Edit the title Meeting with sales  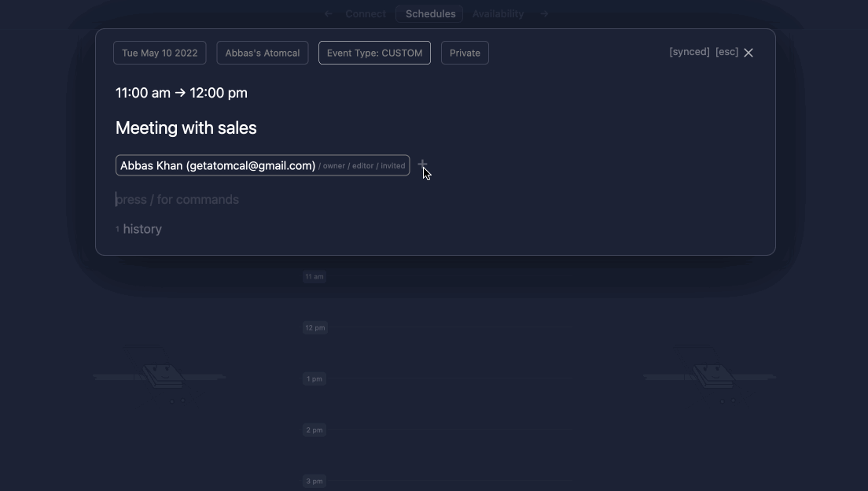pos(186,128)
